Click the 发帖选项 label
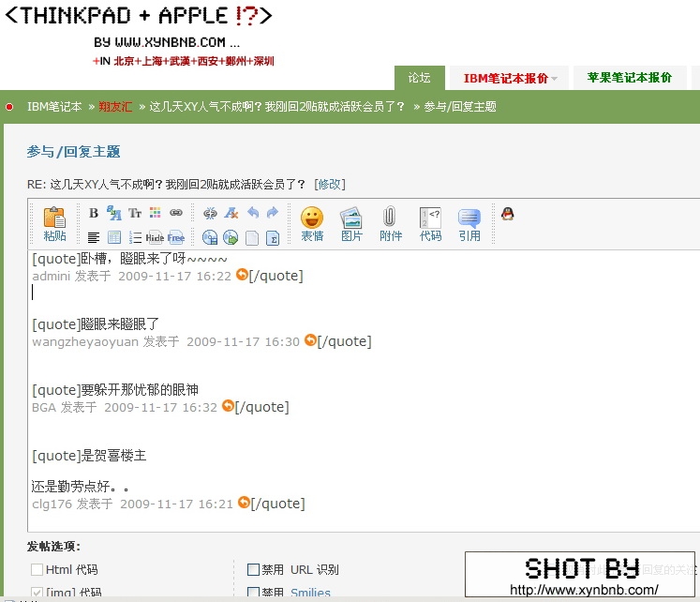 pos(53,546)
